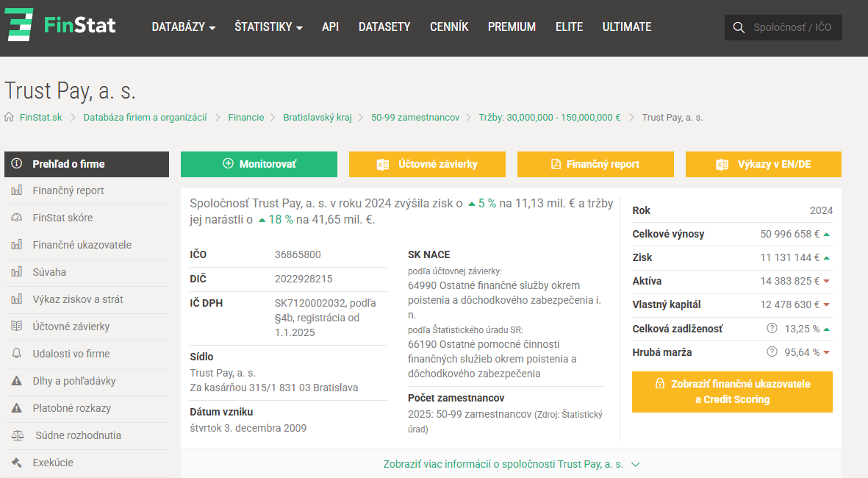Click the Výkazy v EN/DE button

[x=764, y=164]
